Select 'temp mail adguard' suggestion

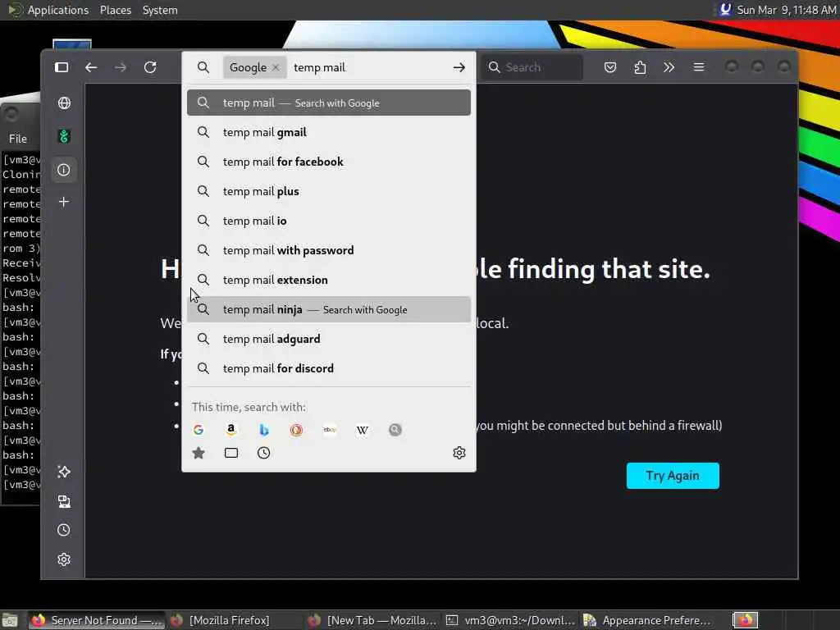pyautogui.click(x=329, y=339)
